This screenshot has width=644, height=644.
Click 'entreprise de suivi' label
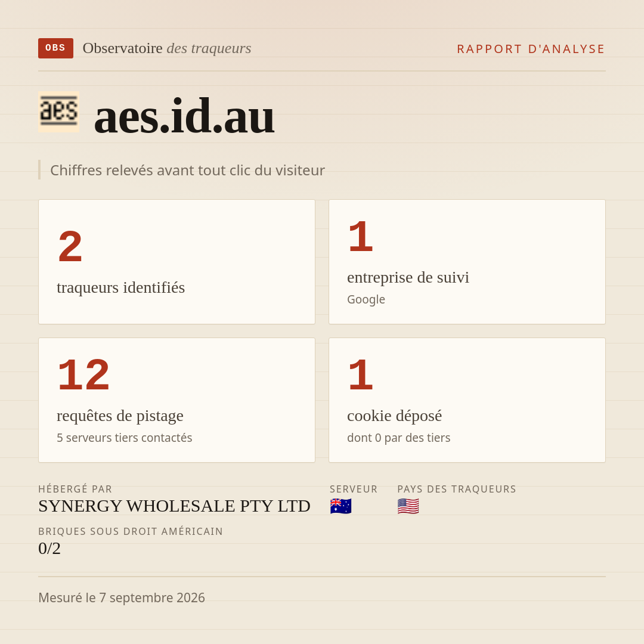click(408, 277)
